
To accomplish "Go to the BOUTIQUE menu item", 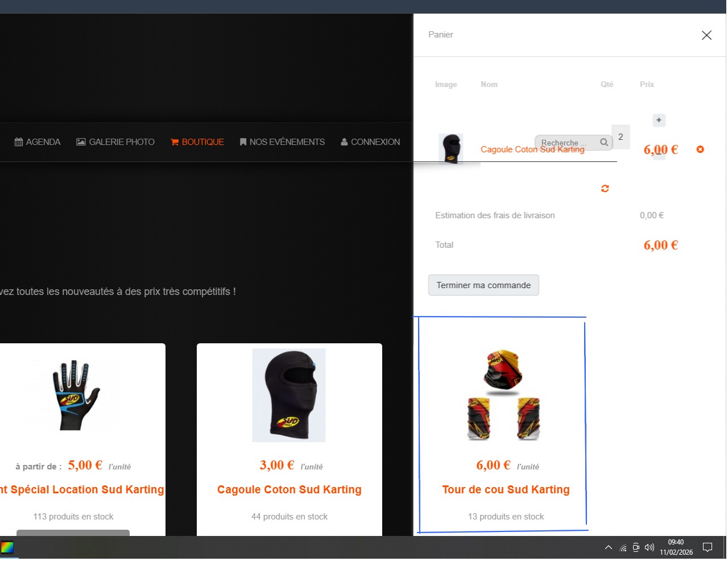I will pos(197,142).
